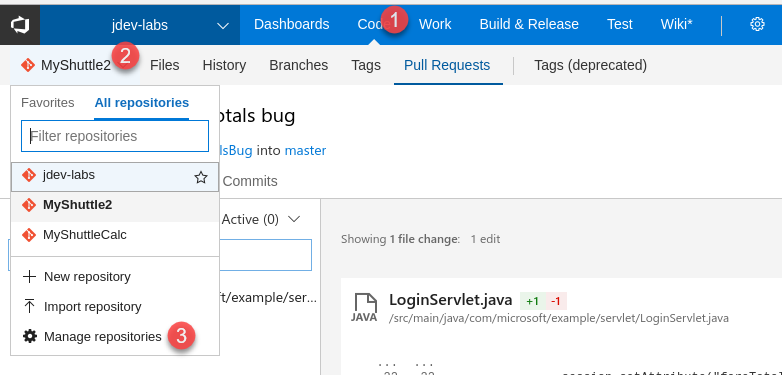Image resolution: width=782 pixels, height=375 pixels.
Task: Open the settings gear in top bar
Action: pos(757,24)
